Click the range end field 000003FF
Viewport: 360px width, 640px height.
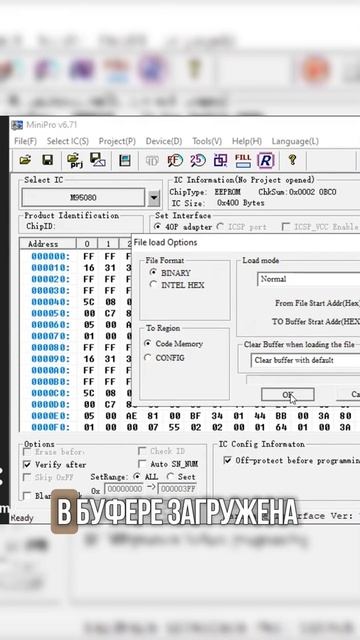tap(177, 489)
